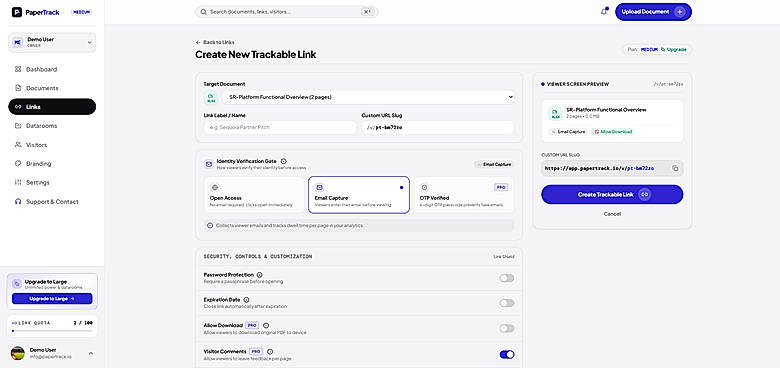Focus the search documents box

point(287,11)
